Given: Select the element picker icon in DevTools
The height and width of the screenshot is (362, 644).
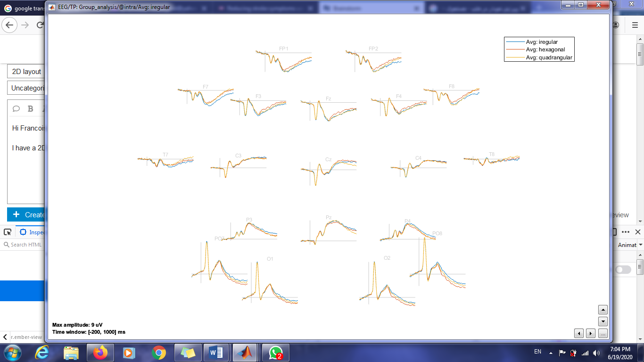Looking at the screenshot, I should click(x=8, y=232).
